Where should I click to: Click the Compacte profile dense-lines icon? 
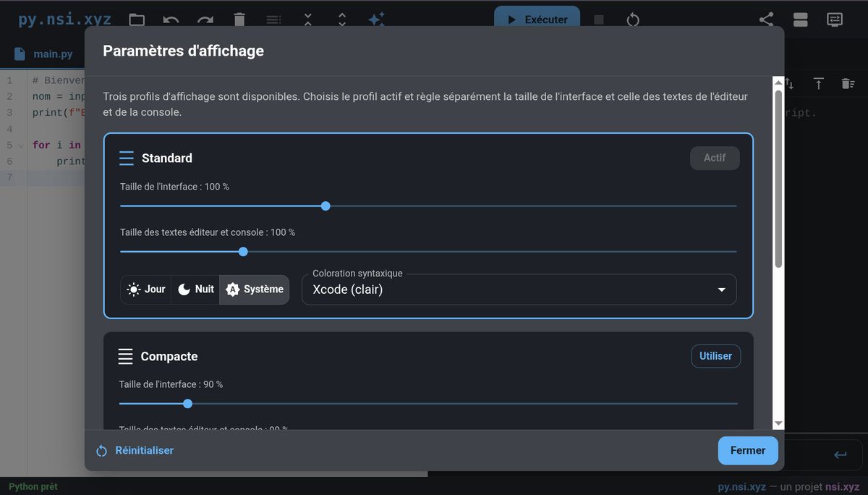tap(126, 356)
